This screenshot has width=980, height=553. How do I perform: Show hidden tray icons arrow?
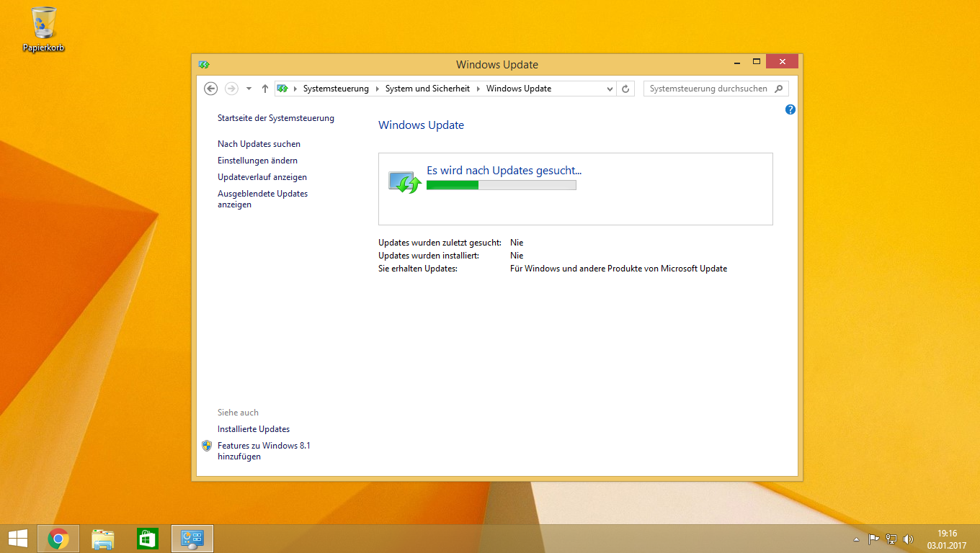[x=856, y=539]
